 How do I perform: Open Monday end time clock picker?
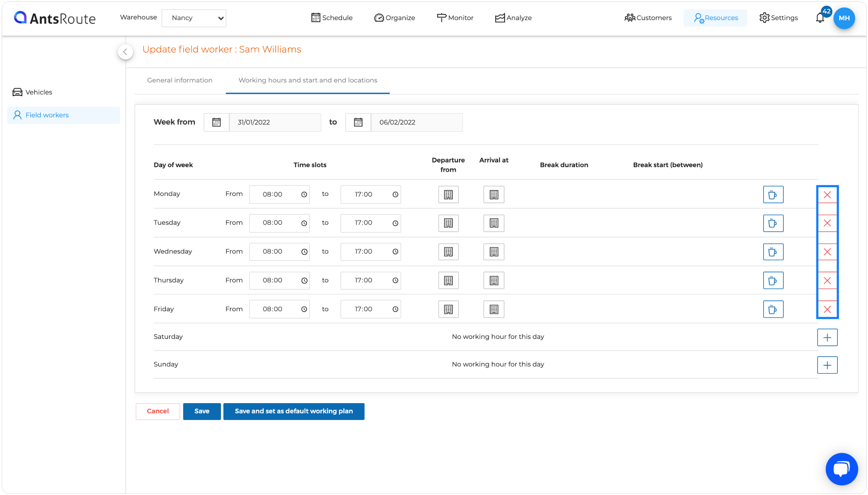click(395, 195)
